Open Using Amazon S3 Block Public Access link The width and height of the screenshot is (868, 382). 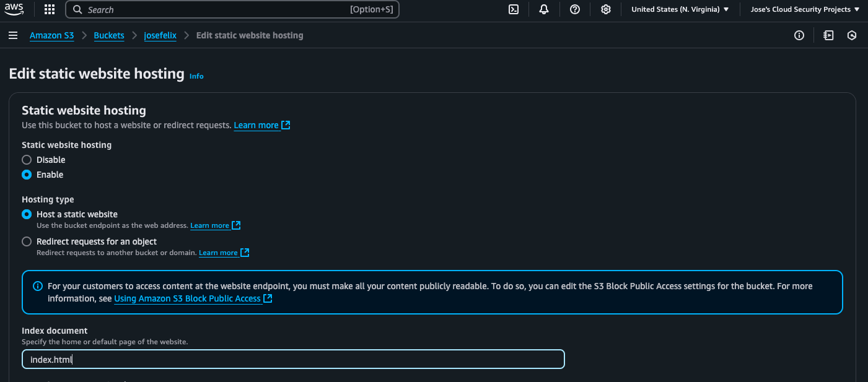(187, 298)
